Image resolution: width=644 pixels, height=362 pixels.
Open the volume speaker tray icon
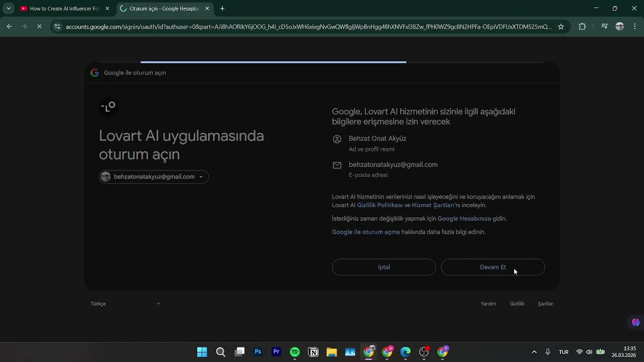pyautogui.click(x=589, y=352)
